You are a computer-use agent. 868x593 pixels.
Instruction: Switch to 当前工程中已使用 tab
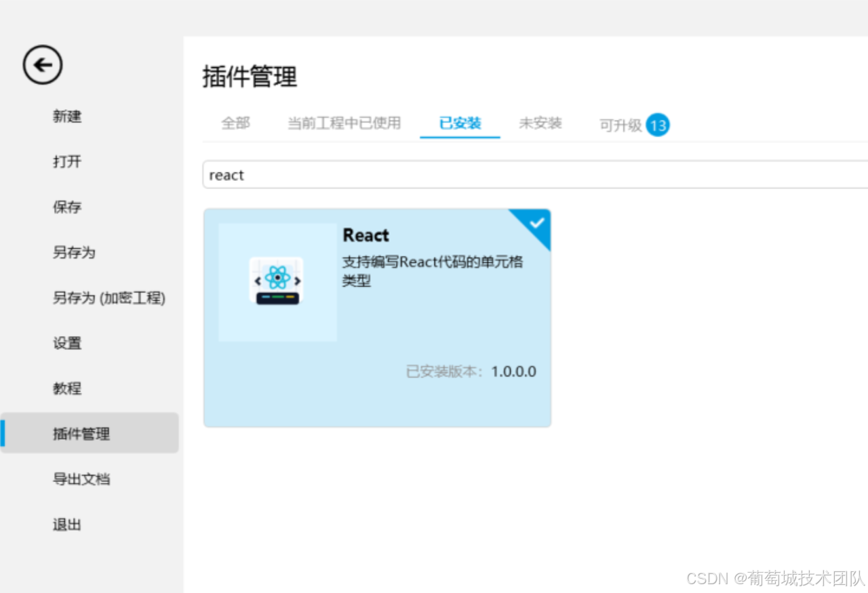pyautogui.click(x=344, y=123)
